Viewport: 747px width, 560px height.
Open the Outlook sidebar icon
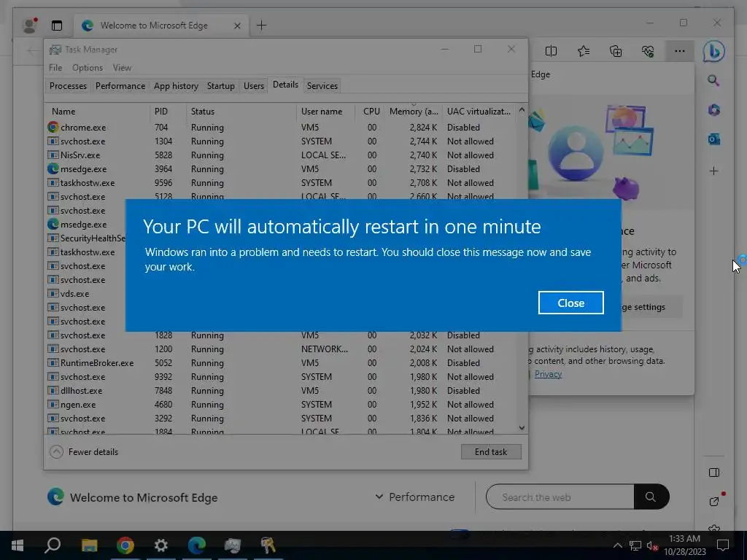click(713, 139)
